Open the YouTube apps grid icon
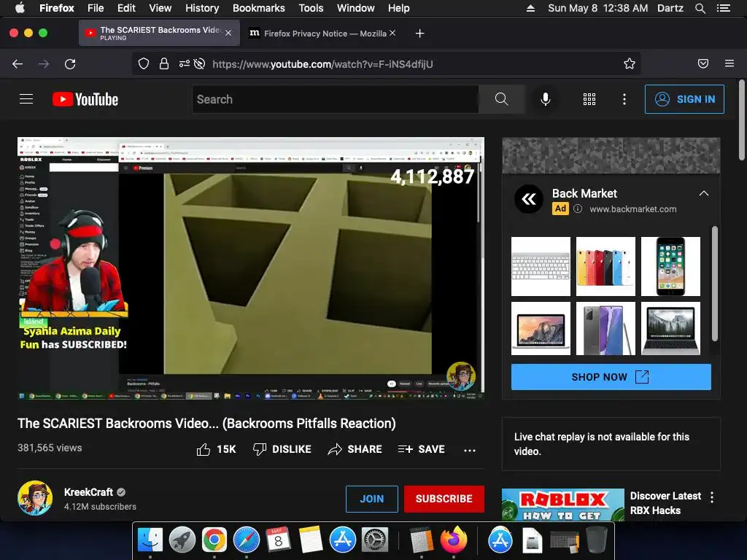 click(589, 99)
